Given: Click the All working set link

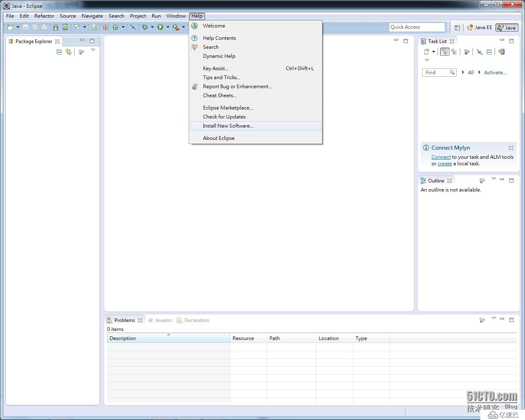Looking at the screenshot, I should (x=471, y=73).
